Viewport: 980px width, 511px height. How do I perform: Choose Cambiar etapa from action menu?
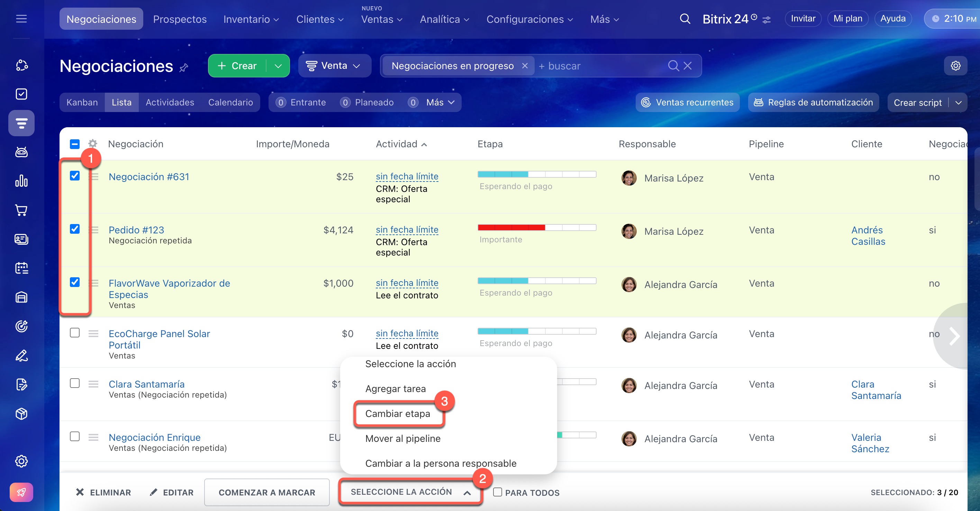click(x=398, y=414)
